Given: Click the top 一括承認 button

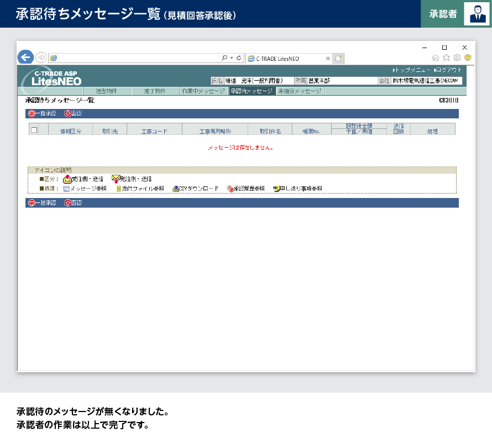Looking at the screenshot, I should (x=42, y=114).
